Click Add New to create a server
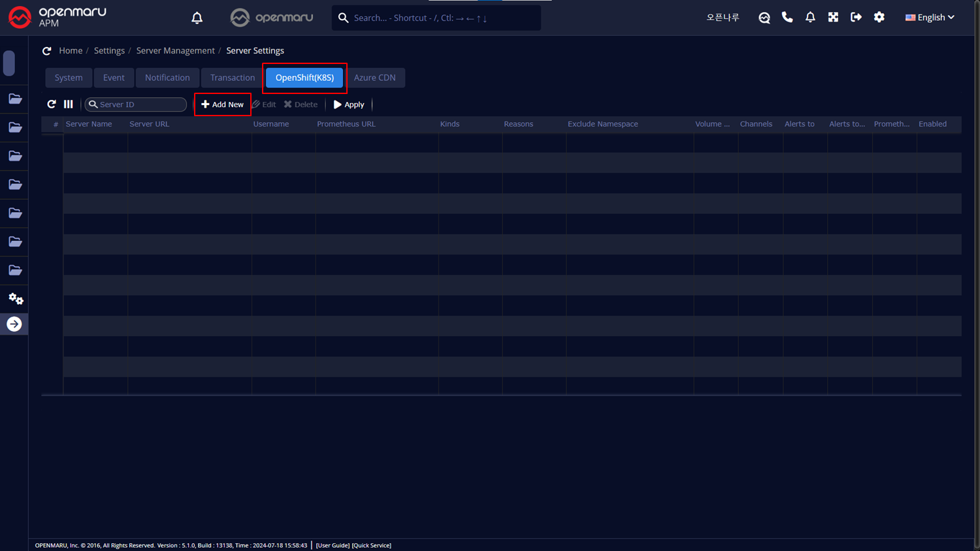Image resolution: width=980 pixels, height=551 pixels. [223, 104]
